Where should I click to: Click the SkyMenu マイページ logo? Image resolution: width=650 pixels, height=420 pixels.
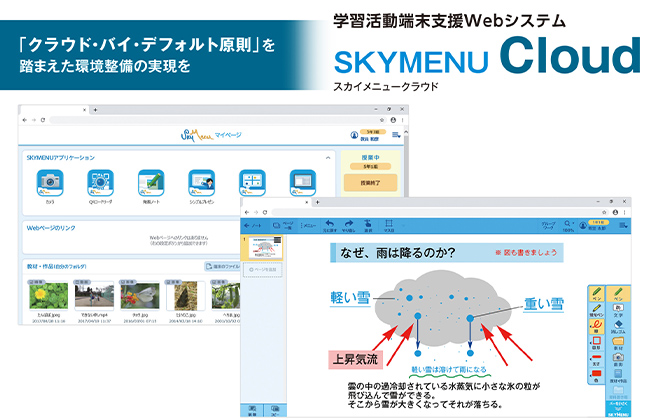211,135
